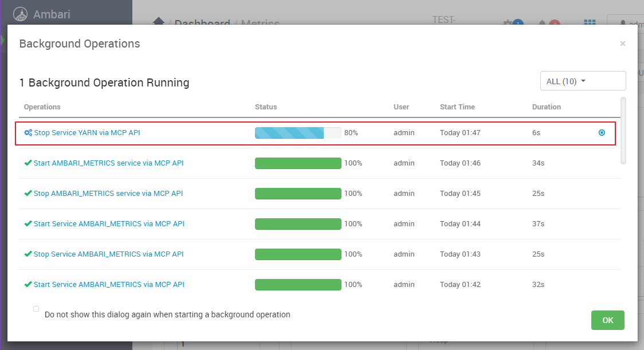Click the 'Today 01:45' start time cell

coord(460,194)
